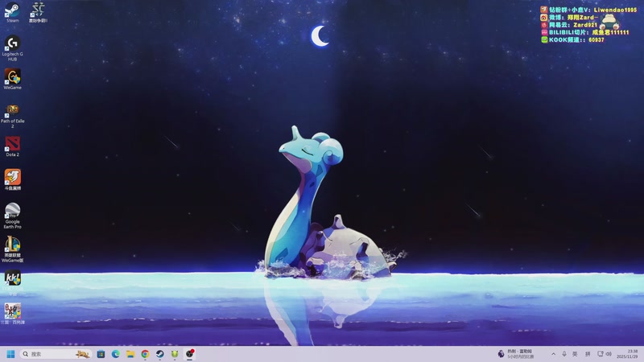Open the recording app with red dot
Screen dimensions: 644x362
pyautogui.click(x=190, y=353)
